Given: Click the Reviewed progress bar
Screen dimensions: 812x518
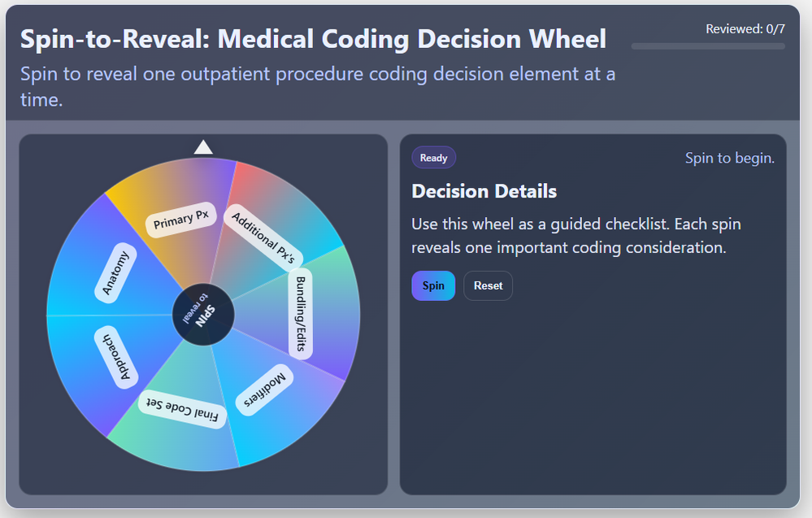Looking at the screenshot, I should [x=708, y=46].
